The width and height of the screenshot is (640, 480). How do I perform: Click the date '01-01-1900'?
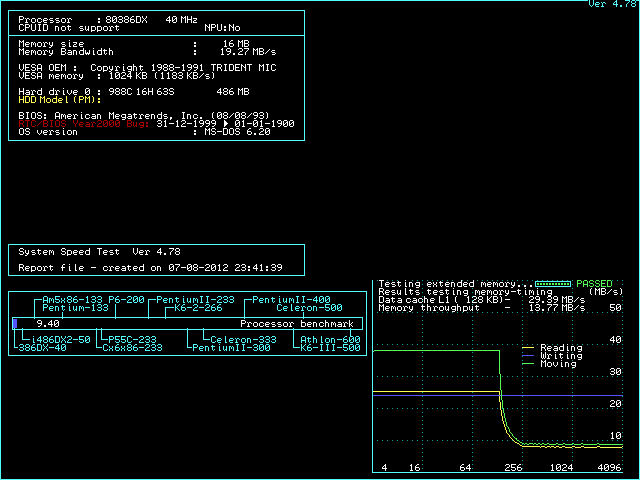click(264, 124)
